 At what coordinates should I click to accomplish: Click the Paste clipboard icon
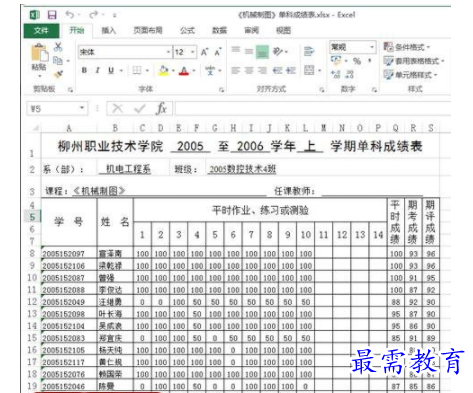tap(39, 53)
